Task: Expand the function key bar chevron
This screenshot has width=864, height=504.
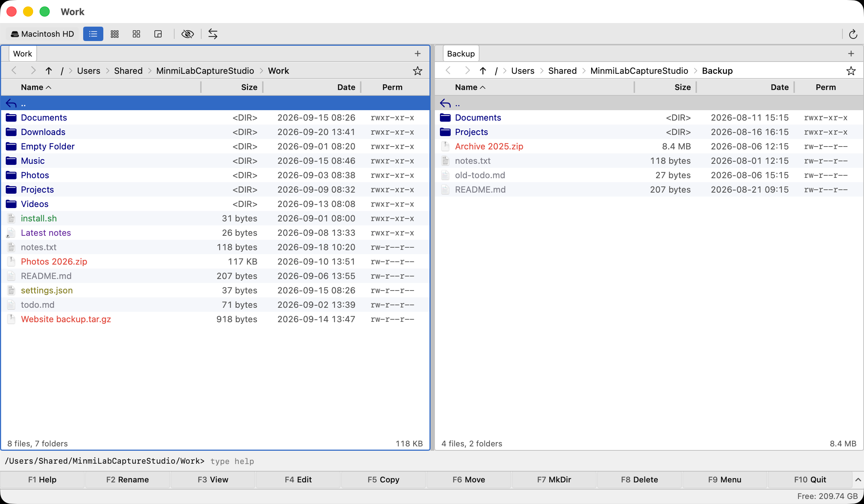Action: point(858,480)
